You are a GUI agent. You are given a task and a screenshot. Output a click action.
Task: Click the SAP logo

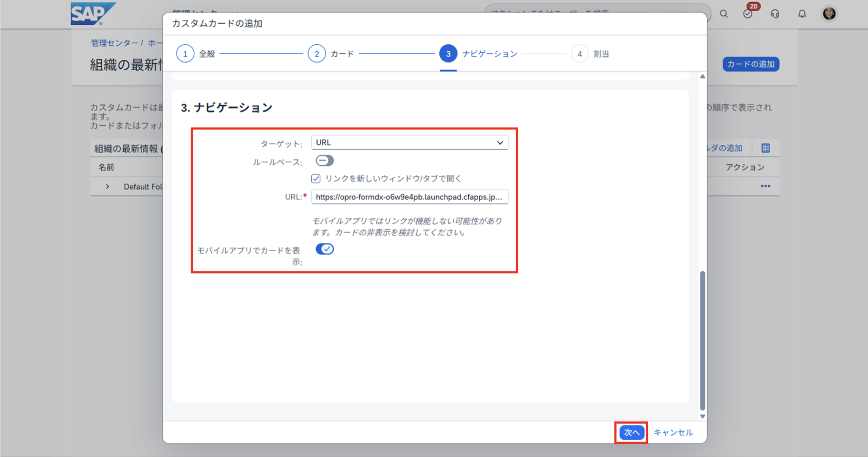[93, 14]
